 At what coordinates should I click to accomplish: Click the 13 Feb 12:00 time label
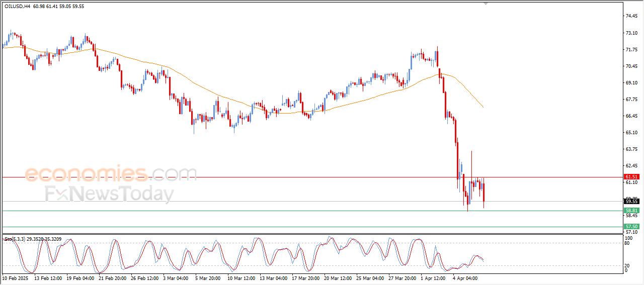coord(47,277)
